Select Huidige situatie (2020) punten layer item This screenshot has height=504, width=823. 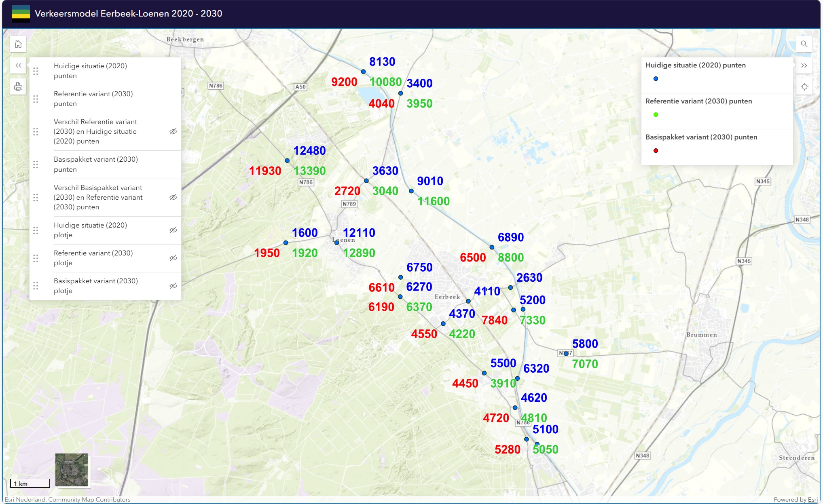[x=90, y=71]
